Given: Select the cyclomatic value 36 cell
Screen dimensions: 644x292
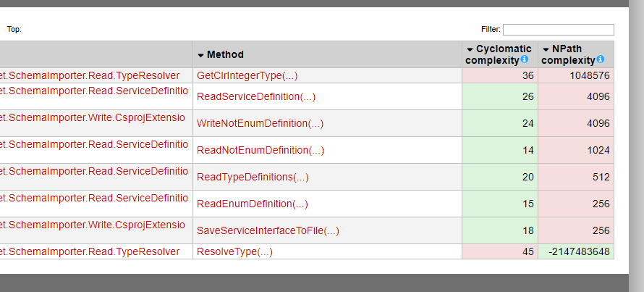Looking at the screenshot, I should [x=500, y=75].
